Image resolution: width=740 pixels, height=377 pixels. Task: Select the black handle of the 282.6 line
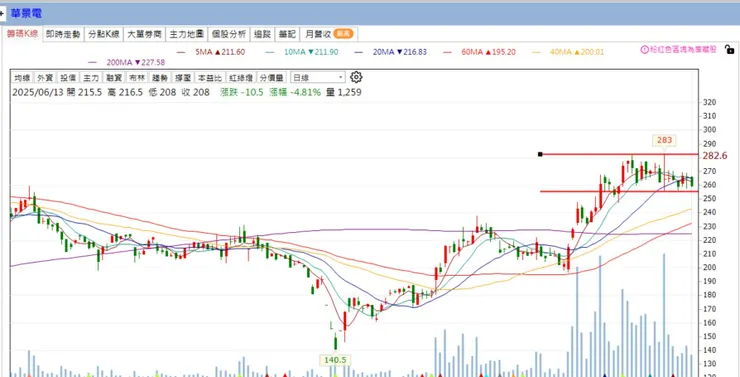tap(540, 154)
